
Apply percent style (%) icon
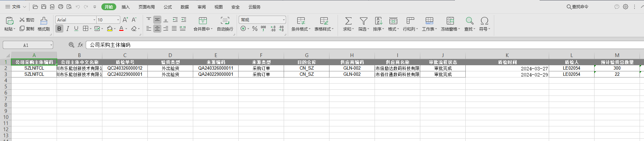pos(255,29)
